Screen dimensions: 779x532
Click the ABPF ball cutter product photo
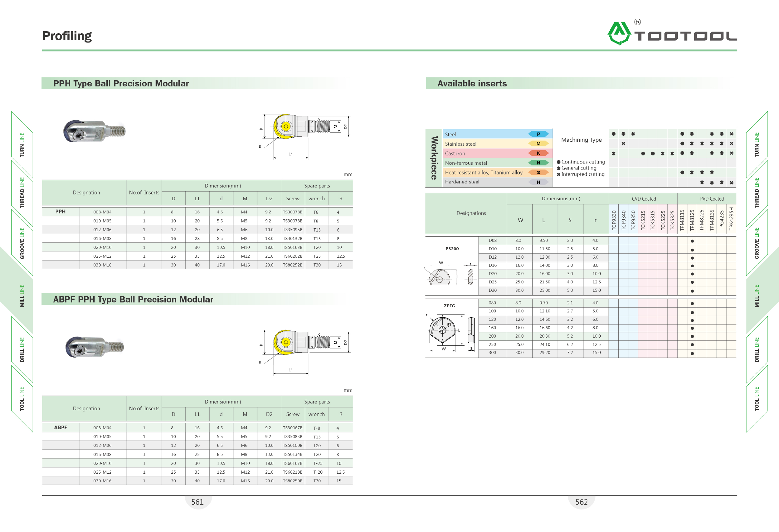(x=95, y=347)
